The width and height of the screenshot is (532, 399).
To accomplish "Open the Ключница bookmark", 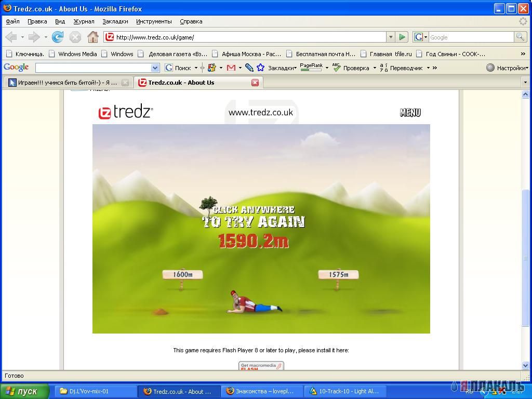I will click(x=25, y=54).
